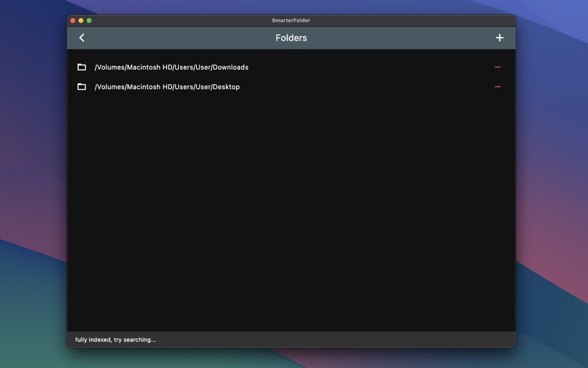Click 'fully indexed, try searching...' status text
The width and height of the screenshot is (588, 368).
116,340
